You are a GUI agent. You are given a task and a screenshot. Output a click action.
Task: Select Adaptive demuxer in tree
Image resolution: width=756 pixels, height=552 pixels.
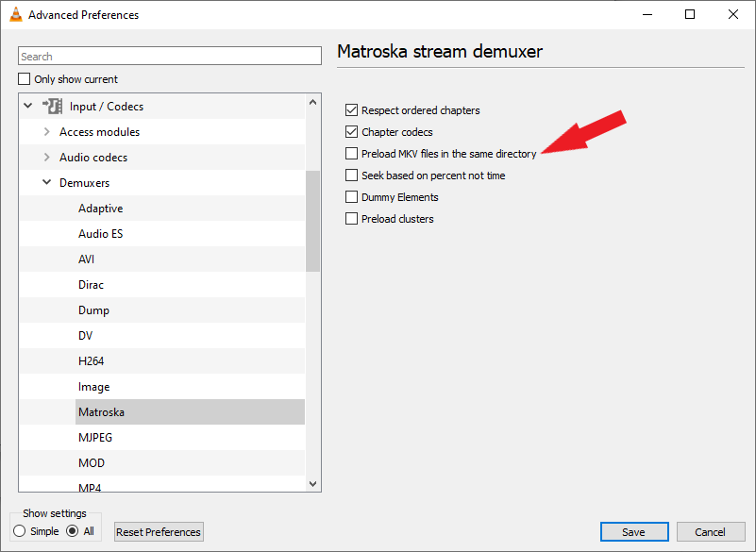[x=101, y=209]
